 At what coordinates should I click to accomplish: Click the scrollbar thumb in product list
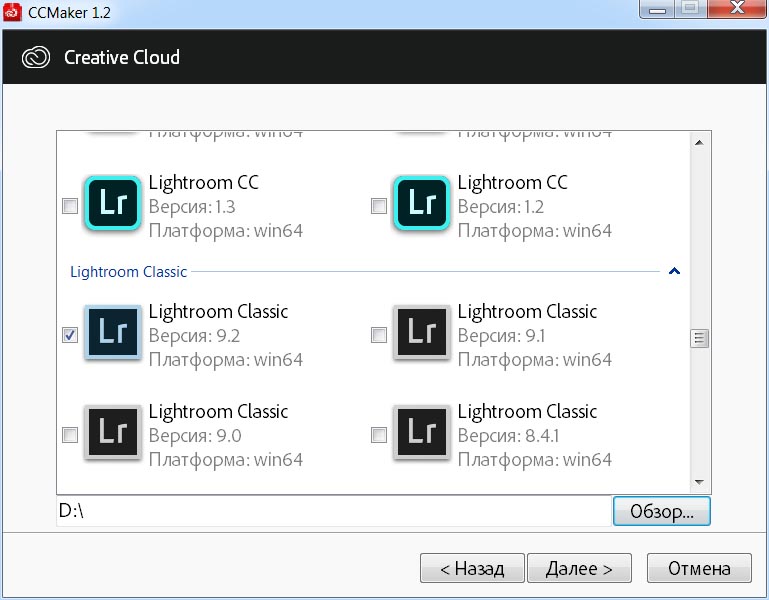pos(699,338)
